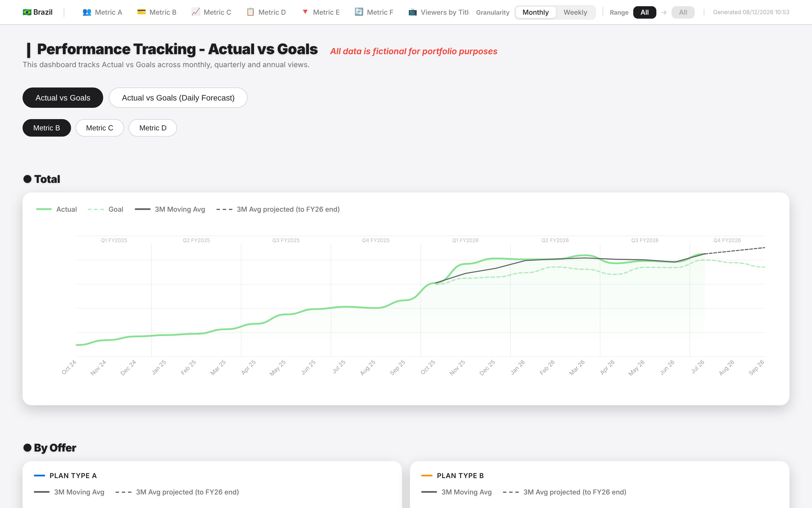Toggle 3M Avg projected in Plan Type B
The height and width of the screenshot is (508, 812).
[565, 492]
